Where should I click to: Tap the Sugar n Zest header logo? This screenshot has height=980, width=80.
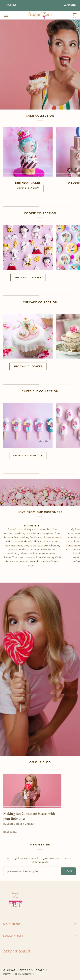pos(40,15)
